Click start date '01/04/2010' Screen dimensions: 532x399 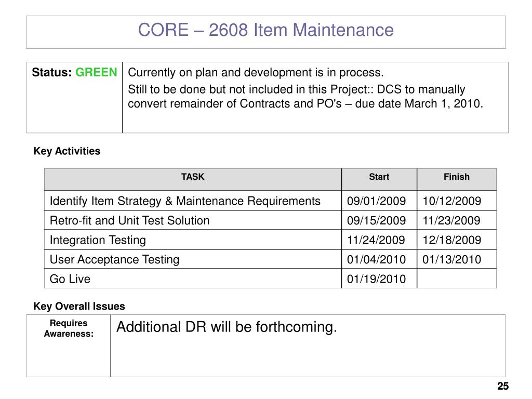click(376, 260)
